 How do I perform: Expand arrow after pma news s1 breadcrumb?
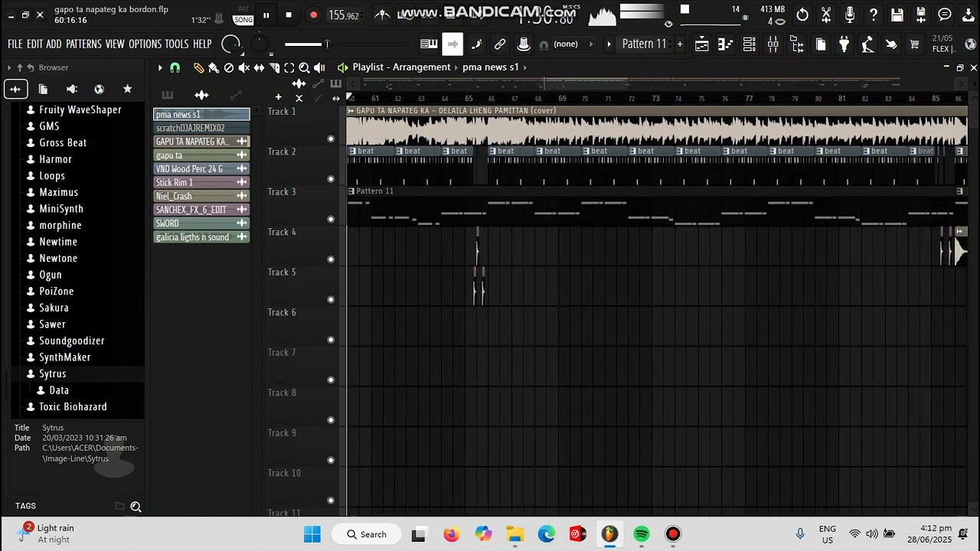pyautogui.click(x=525, y=67)
